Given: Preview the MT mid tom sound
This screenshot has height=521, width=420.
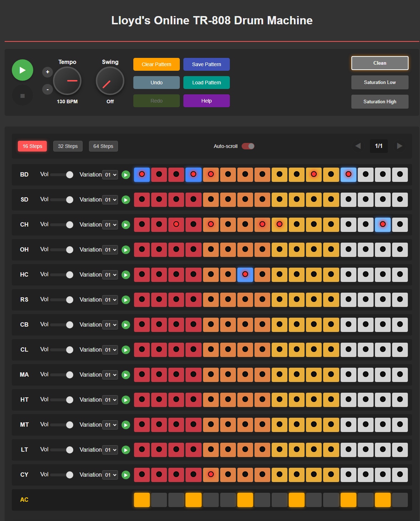Looking at the screenshot, I should click(x=126, y=425).
